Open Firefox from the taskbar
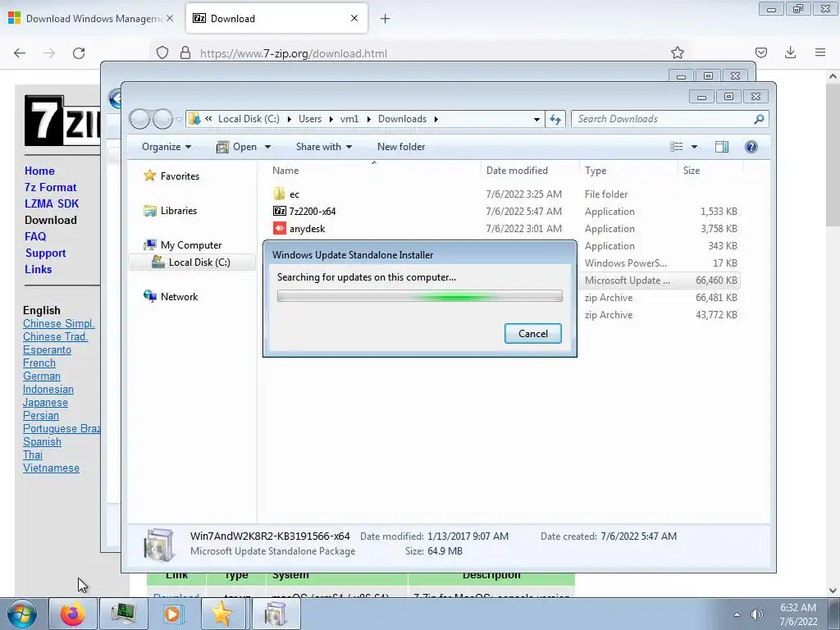Screen dimensions: 840x630 click(x=73, y=614)
